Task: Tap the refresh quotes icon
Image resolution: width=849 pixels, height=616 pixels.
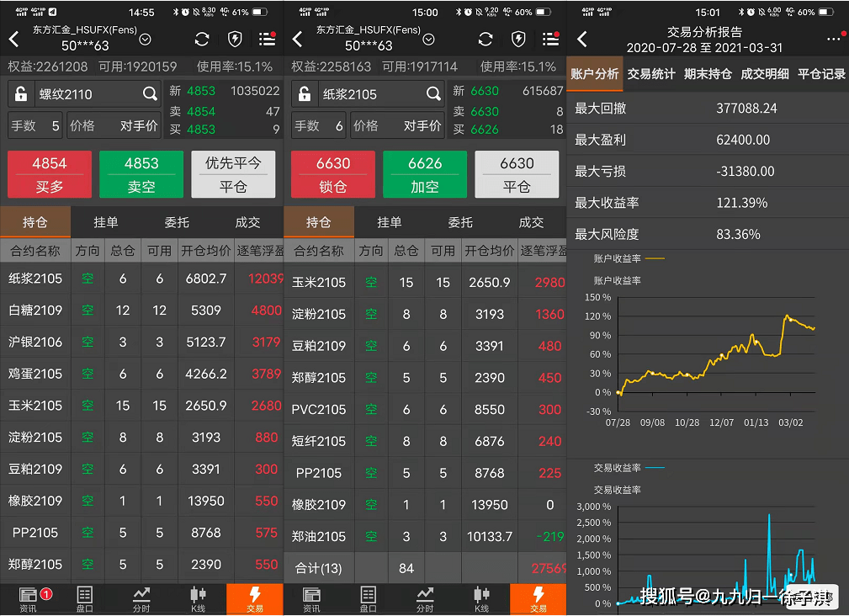Action: [200, 39]
